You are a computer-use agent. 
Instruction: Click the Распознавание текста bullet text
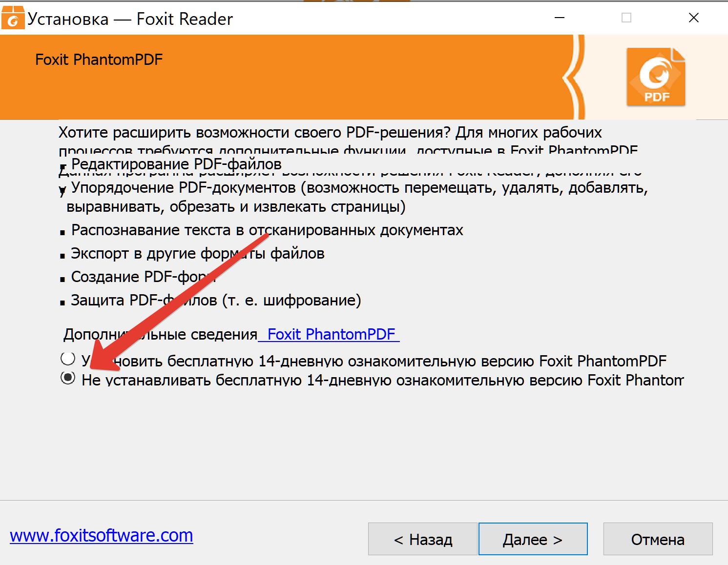[267, 230]
